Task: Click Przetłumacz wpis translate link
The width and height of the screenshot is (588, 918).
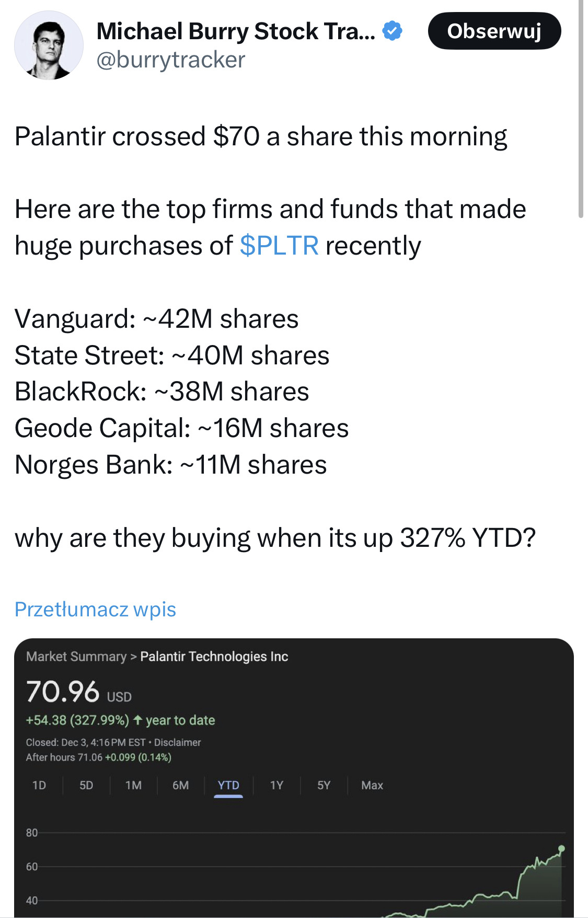Action: point(95,610)
